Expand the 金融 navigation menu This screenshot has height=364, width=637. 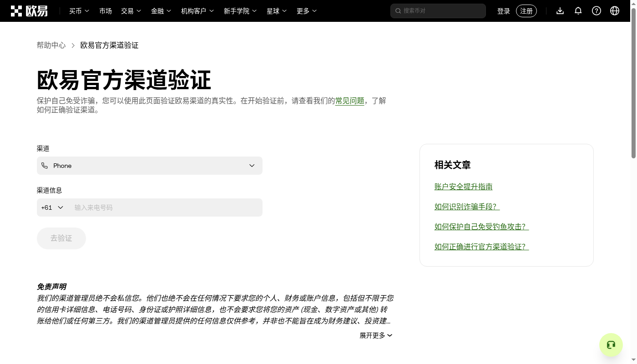click(x=161, y=11)
